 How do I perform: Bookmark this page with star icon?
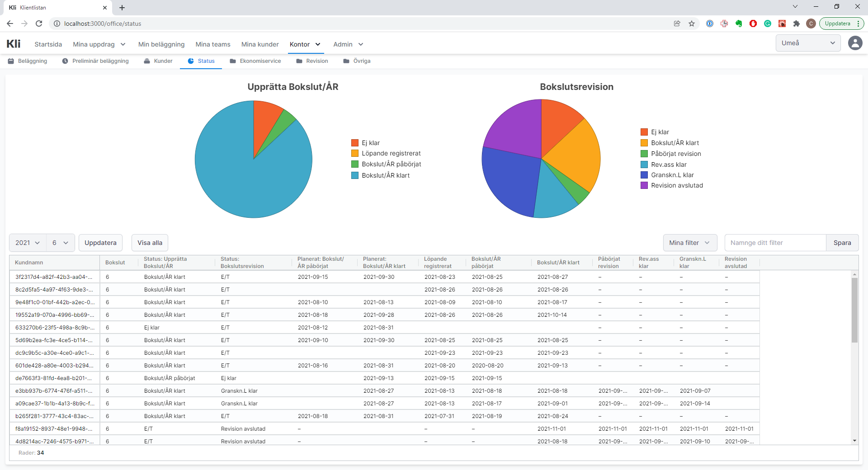click(x=692, y=23)
